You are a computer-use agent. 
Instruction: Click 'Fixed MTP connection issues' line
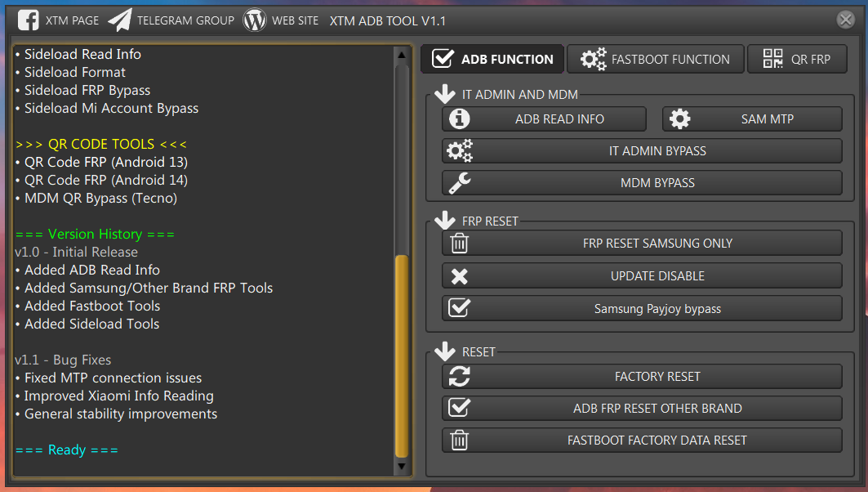pyautogui.click(x=113, y=378)
